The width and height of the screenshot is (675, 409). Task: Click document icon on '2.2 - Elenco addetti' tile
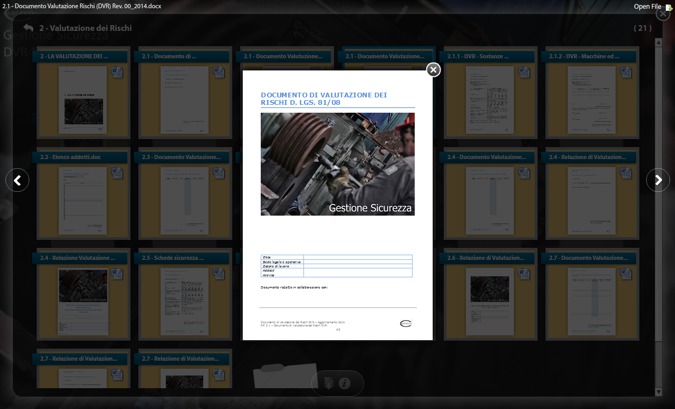pos(117,174)
